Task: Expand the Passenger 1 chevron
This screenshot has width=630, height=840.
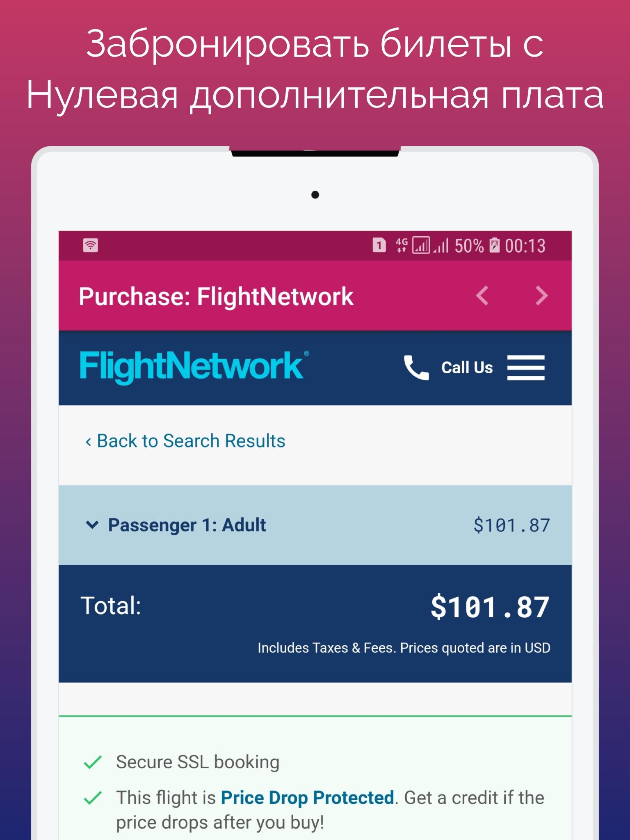Action: pos(92,525)
